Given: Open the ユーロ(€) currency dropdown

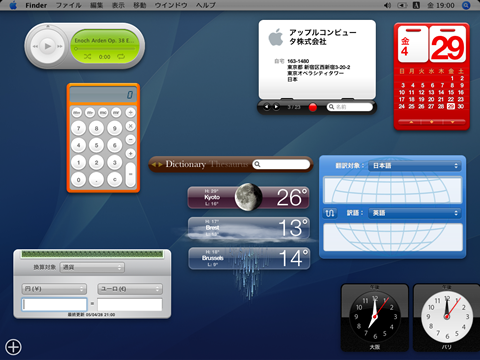Looking at the screenshot, I should click(x=130, y=289).
